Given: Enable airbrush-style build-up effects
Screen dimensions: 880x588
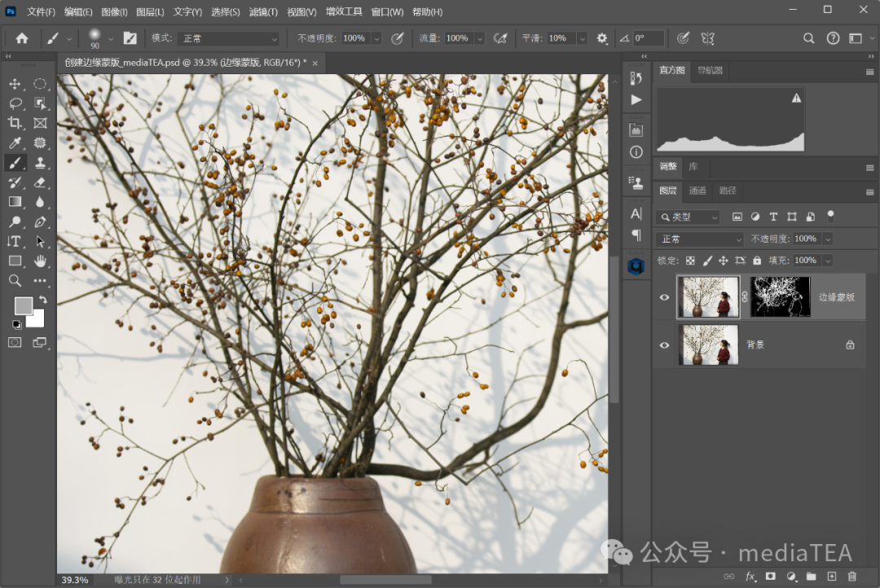Looking at the screenshot, I should pyautogui.click(x=499, y=38).
